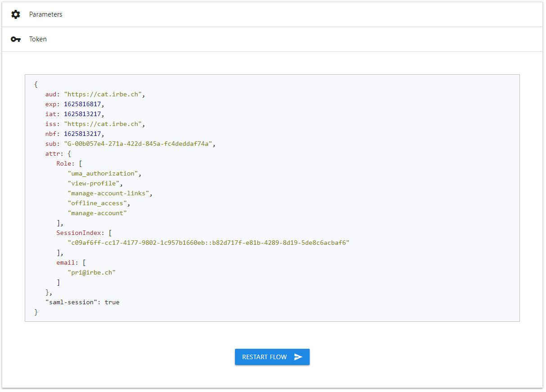
Task: Select the exp value 1625816817
Action: tap(83, 104)
